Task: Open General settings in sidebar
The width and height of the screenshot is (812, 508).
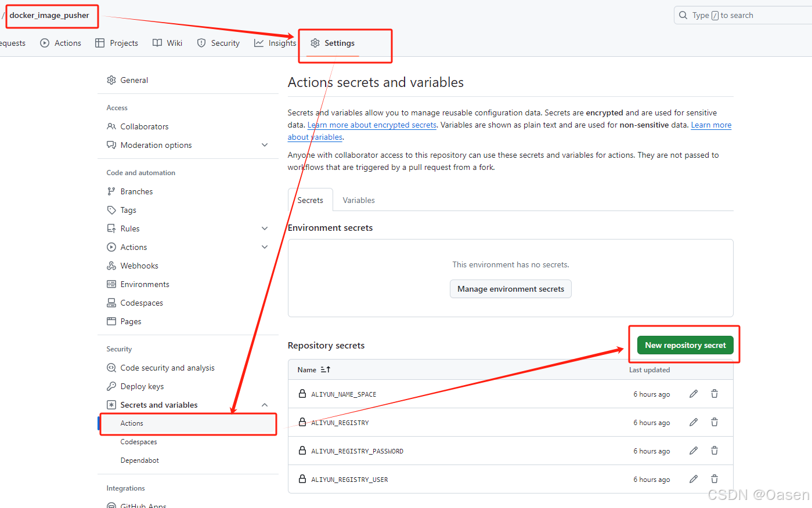Action: [x=188, y=80]
